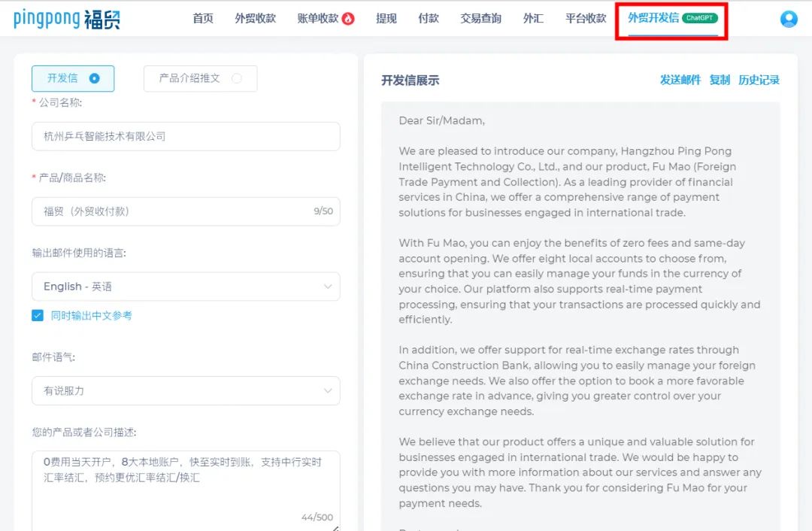Open the 付款 menu item
Image resolution: width=812 pixels, height=531 pixels.
coord(429,19)
